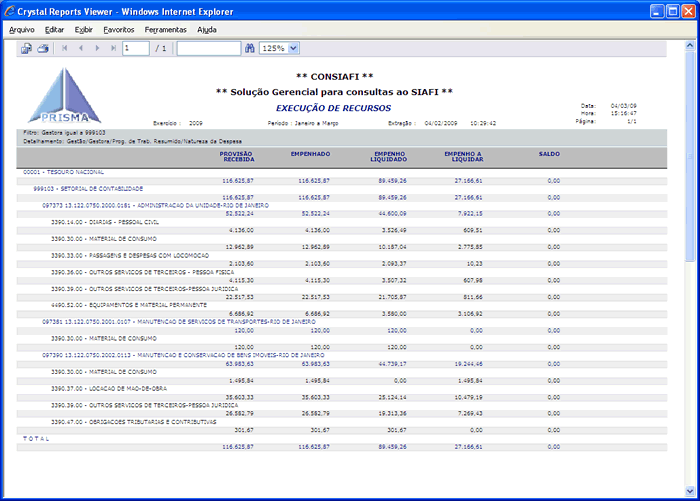Click the value 35.603,33 under Empenhado
Image resolution: width=700 pixels, height=501 pixels.
(316, 397)
